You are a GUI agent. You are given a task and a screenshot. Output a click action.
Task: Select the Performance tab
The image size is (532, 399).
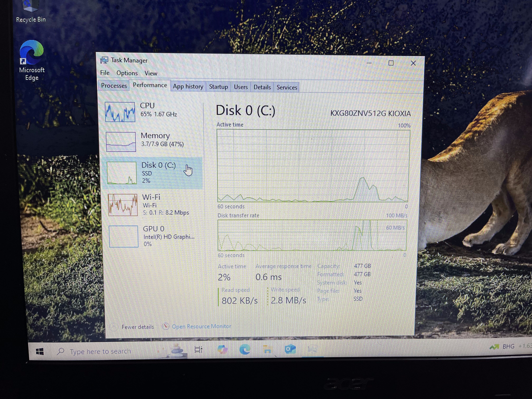(150, 85)
